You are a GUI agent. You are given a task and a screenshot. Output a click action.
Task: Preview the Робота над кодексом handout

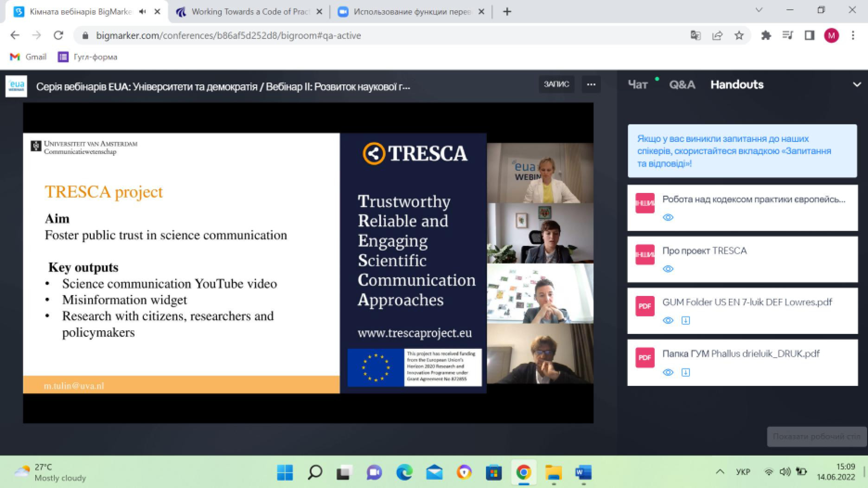point(668,218)
